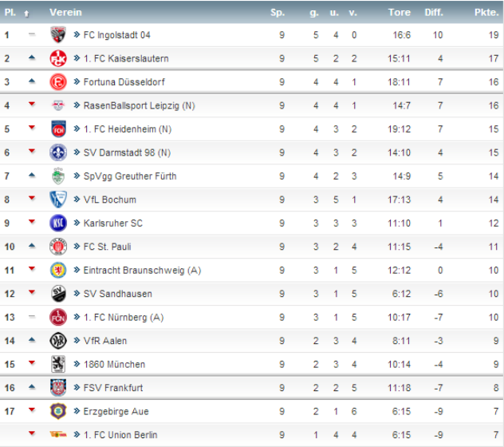Screen dimensions: 504x447
Task: Sort table by Tore column header
Action: point(399,12)
